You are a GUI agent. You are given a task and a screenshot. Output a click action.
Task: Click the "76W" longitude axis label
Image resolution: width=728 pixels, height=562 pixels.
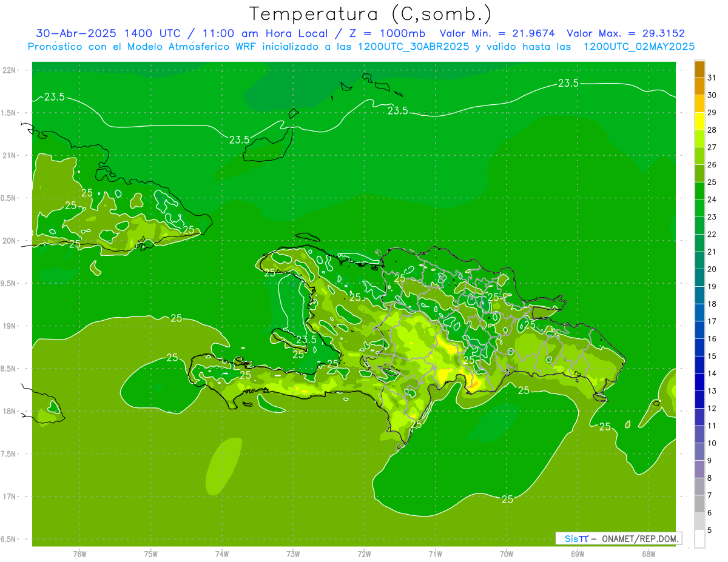point(79,554)
